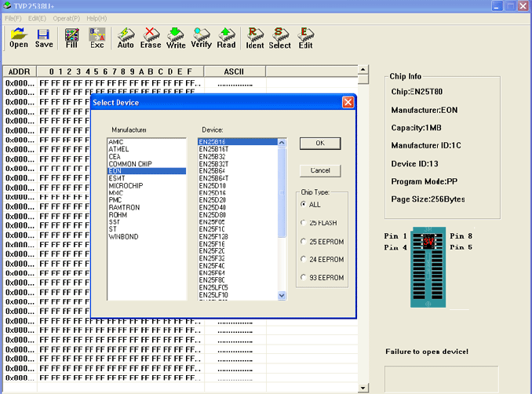This screenshot has height=394, width=532.
Task: Choose the 25 FLASH chip type option
Action: (304, 223)
